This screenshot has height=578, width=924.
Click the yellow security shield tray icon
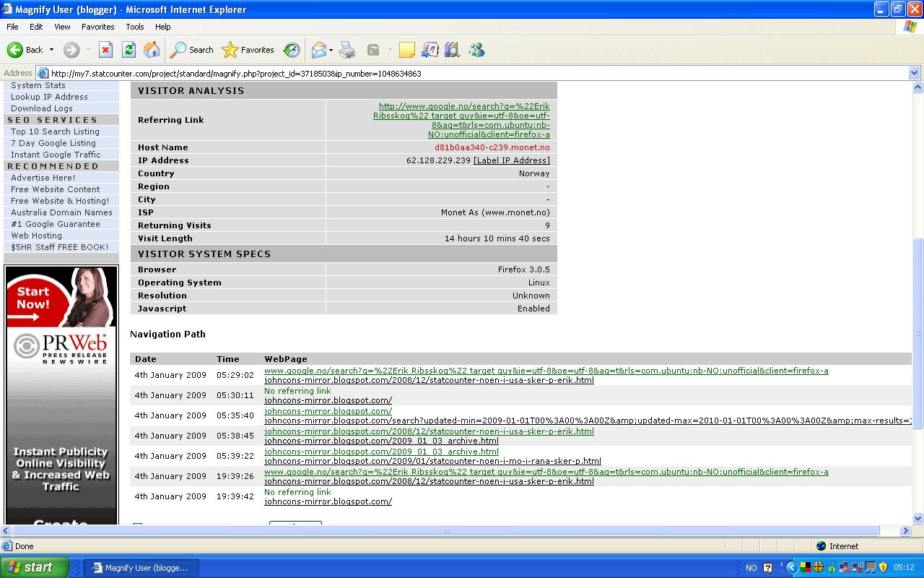(x=883, y=568)
